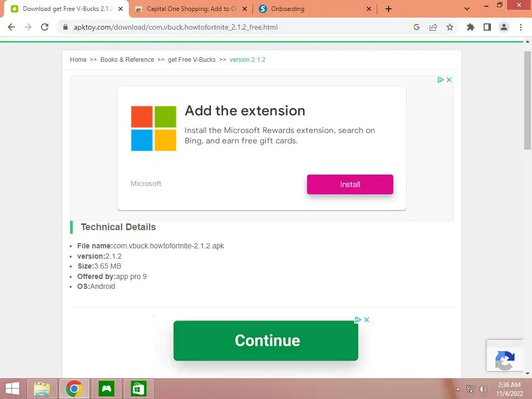Open Windows Store from taskbar
The width and height of the screenshot is (532, 399).
tap(138, 389)
